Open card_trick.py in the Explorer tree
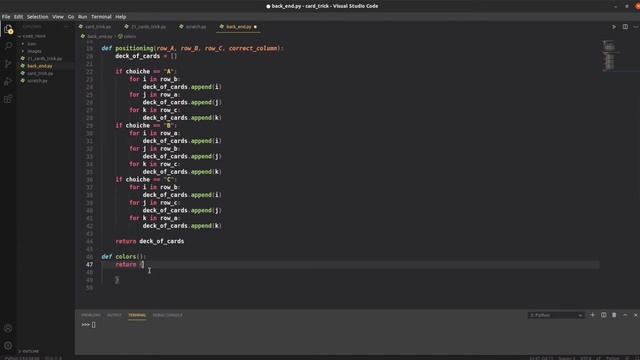Image resolution: width=640 pixels, height=360 pixels. tap(40, 73)
